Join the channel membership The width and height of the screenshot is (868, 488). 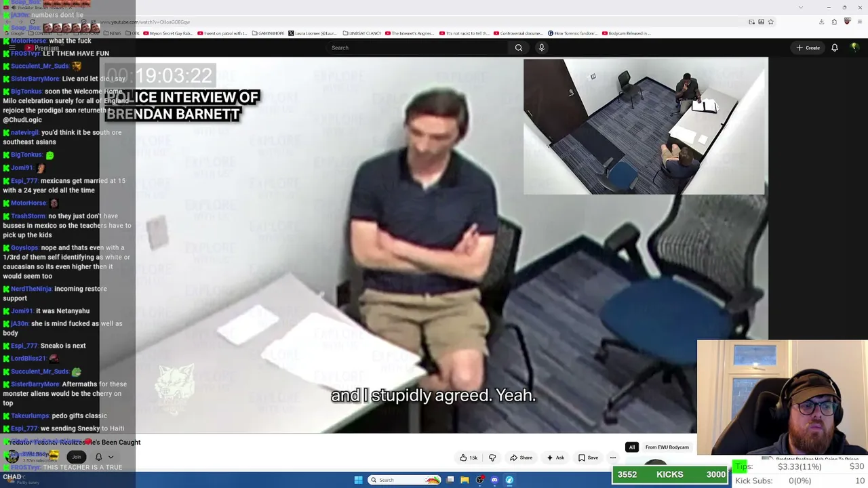tap(77, 457)
